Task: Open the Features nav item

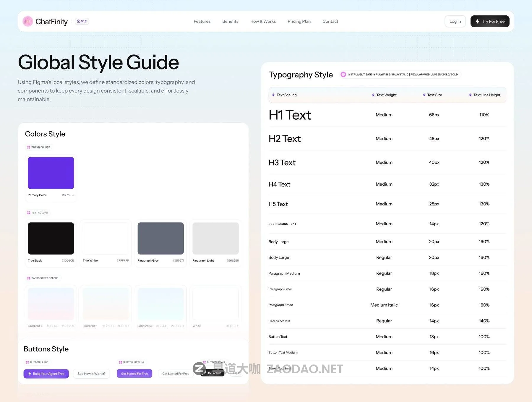Action: [202, 21]
